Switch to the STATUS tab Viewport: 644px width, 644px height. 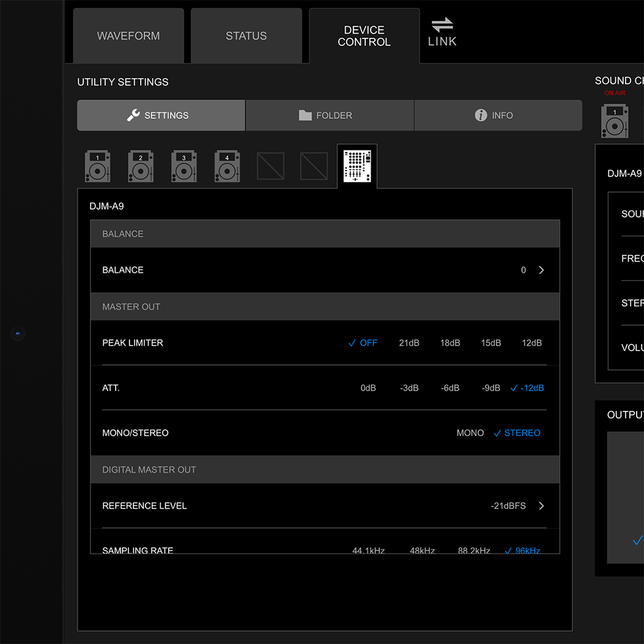(x=246, y=36)
